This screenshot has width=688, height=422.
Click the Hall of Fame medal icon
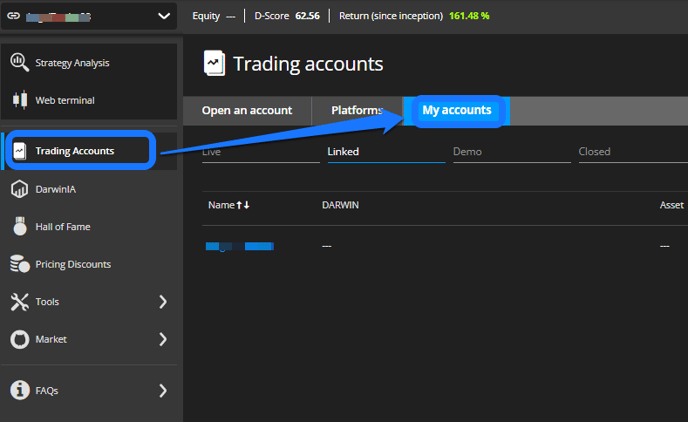pos(20,226)
